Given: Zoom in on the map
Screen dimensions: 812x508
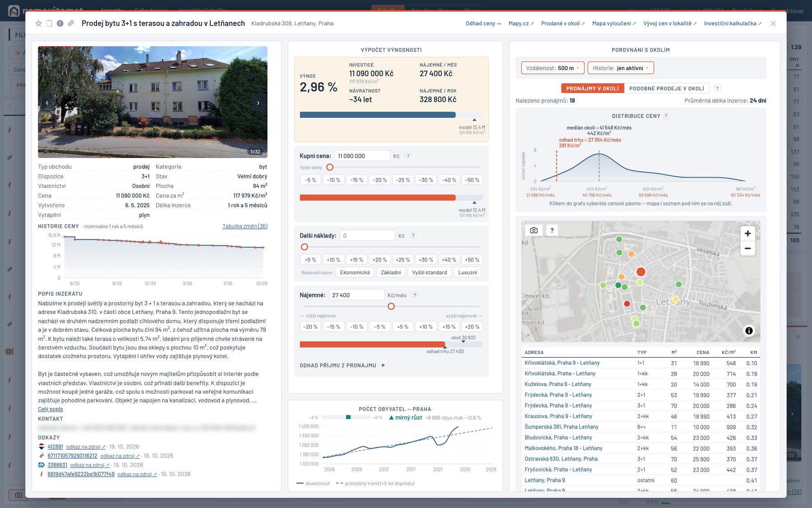Looking at the screenshot, I should coord(747,233).
